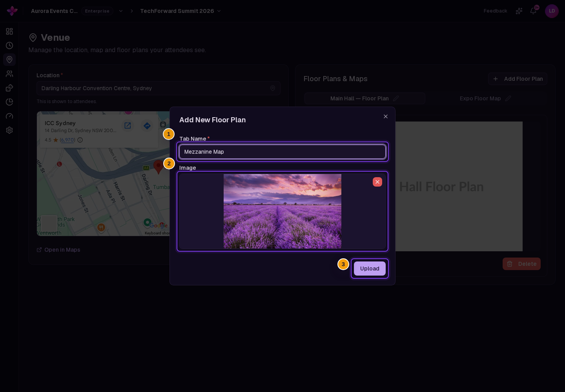
Task: Open the LD user avatar menu
Action: tap(552, 11)
